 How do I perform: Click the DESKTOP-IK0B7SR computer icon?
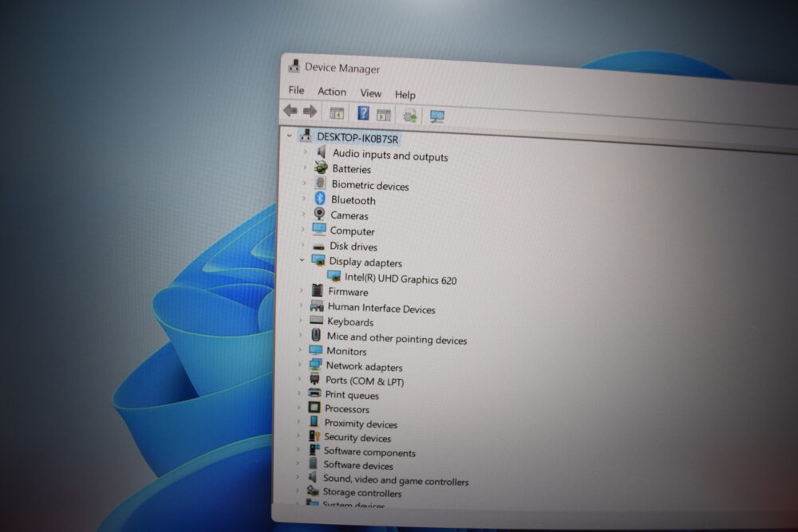click(306, 136)
